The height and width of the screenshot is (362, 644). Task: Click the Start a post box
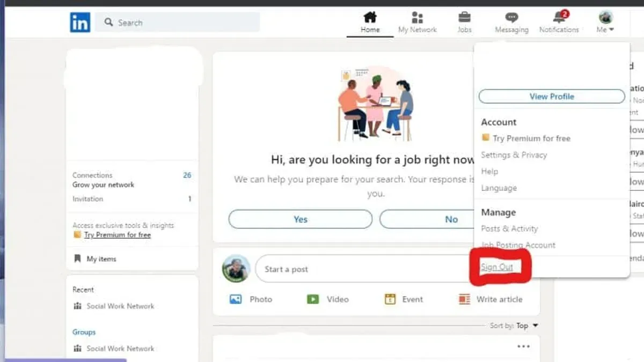click(364, 269)
